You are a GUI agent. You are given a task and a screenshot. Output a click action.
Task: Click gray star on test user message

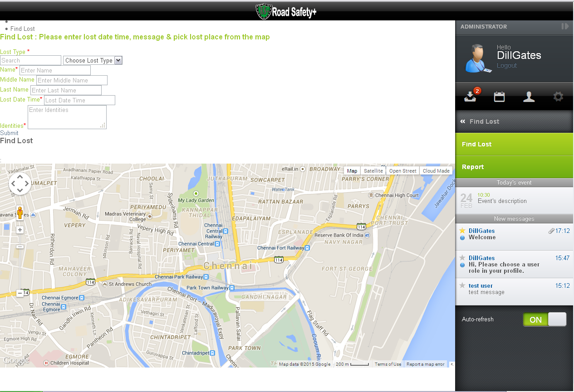coord(462,286)
